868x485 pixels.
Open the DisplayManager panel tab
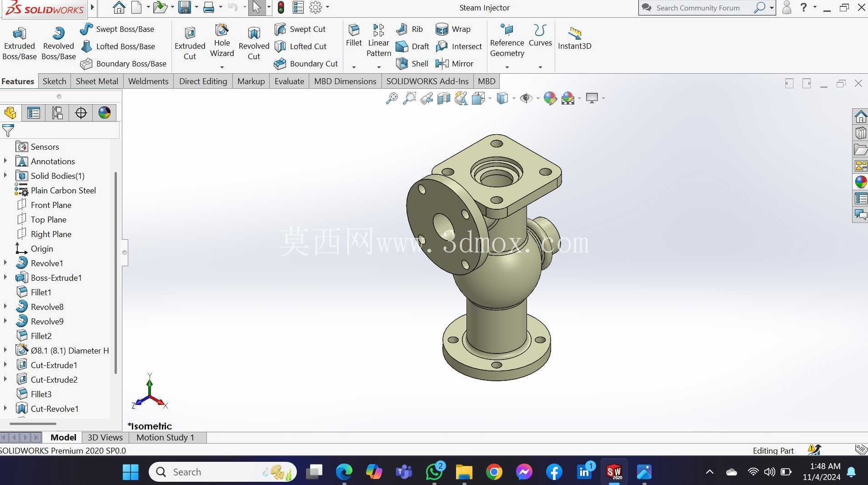click(105, 113)
